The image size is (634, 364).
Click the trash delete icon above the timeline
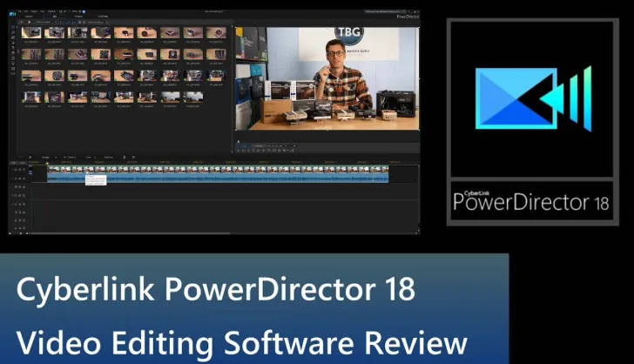click(x=125, y=157)
